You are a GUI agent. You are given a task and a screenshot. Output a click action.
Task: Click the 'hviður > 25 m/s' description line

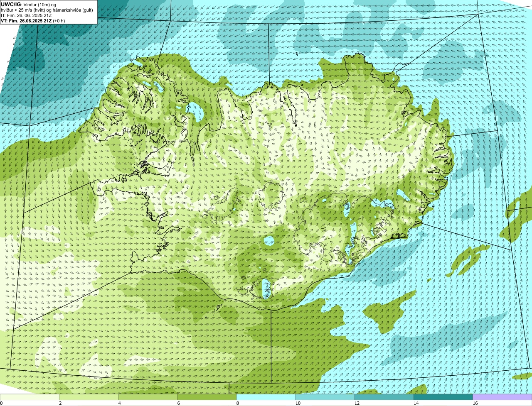point(47,10)
